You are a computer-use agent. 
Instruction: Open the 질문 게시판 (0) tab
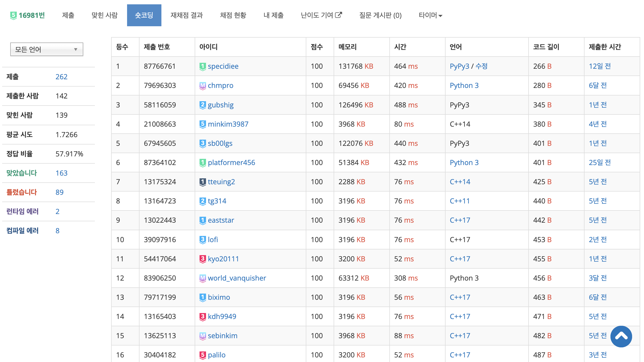pyautogui.click(x=380, y=15)
